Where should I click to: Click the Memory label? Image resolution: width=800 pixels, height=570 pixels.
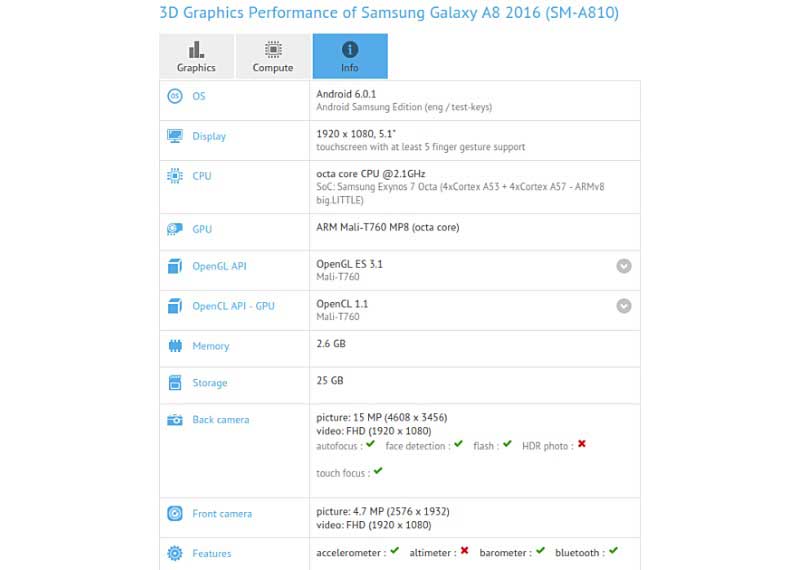[211, 346]
